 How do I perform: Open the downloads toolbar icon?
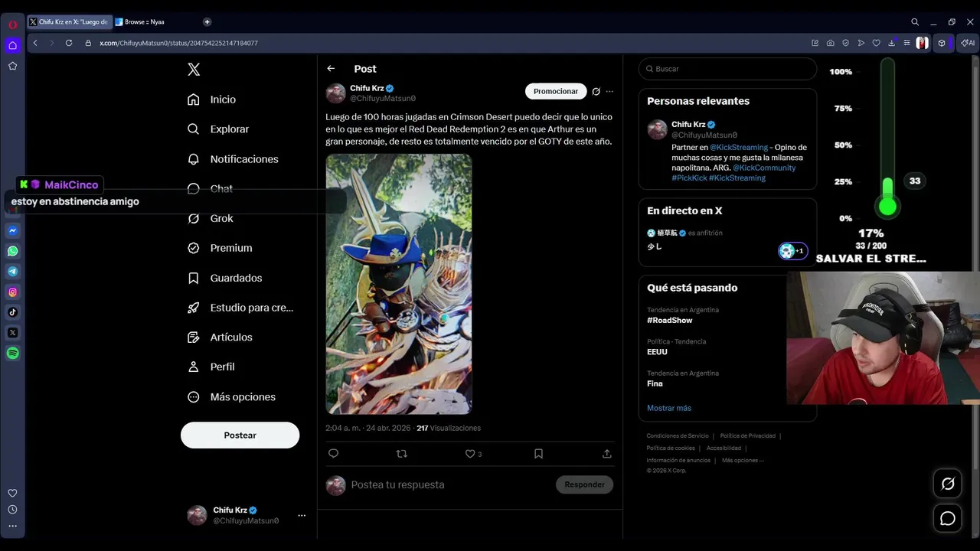tap(891, 43)
